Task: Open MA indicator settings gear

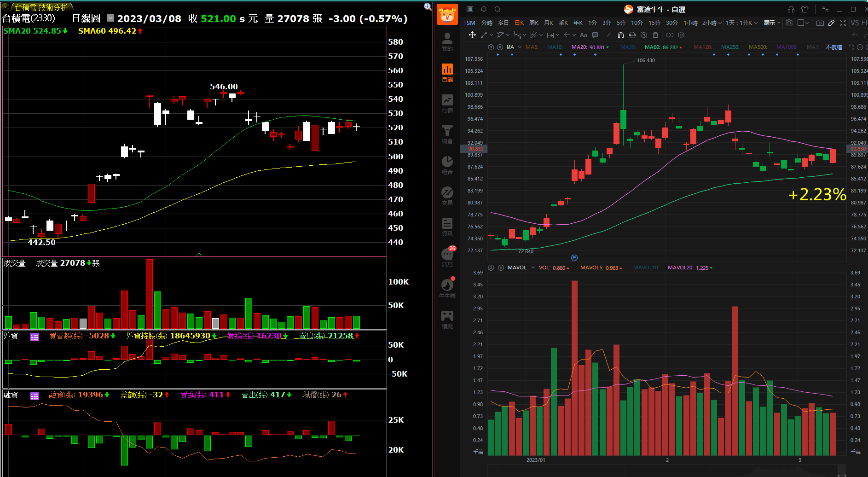Action: pyautogui.click(x=491, y=47)
